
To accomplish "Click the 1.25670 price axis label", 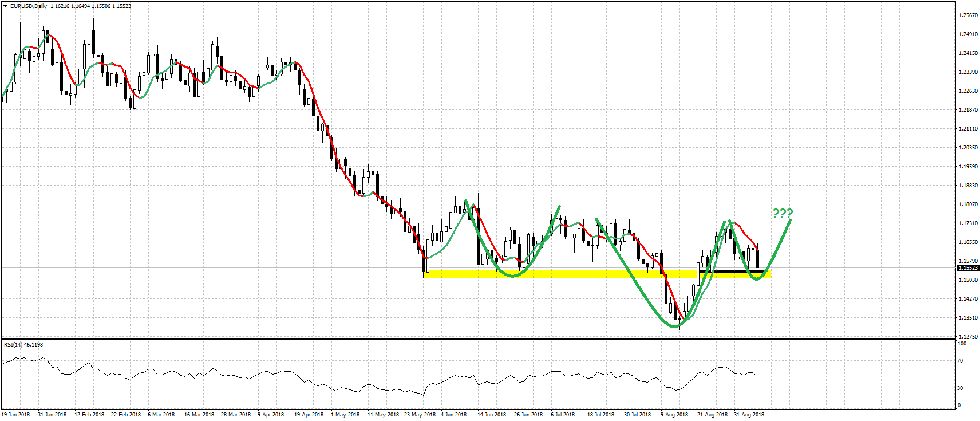I will pyautogui.click(x=968, y=15).
